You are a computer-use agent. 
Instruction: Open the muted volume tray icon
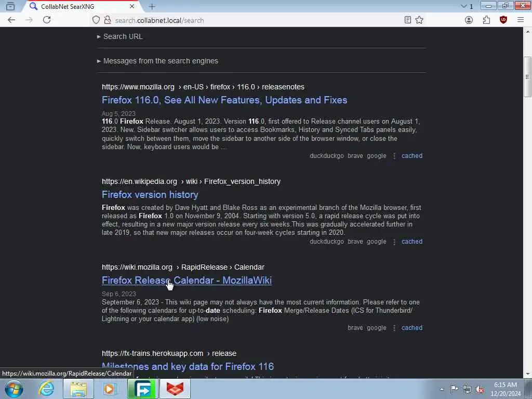point(480,389)
